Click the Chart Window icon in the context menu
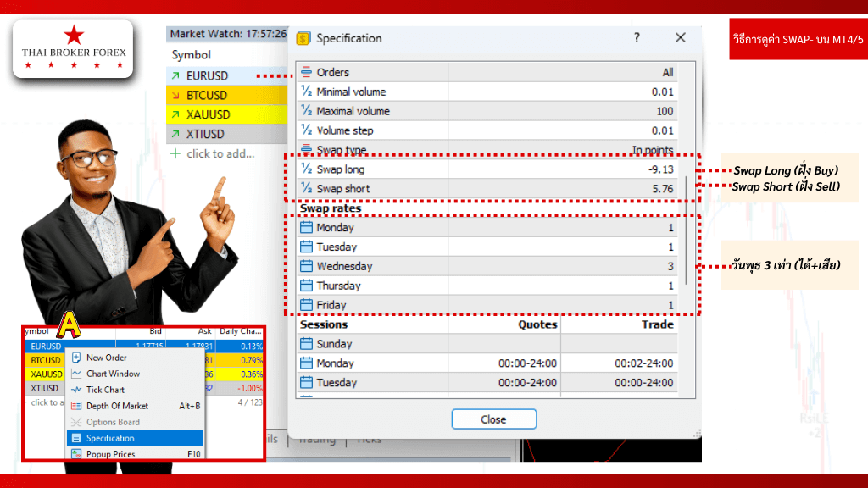This screenshot has height=488, width=868. (x=76, y=374)
